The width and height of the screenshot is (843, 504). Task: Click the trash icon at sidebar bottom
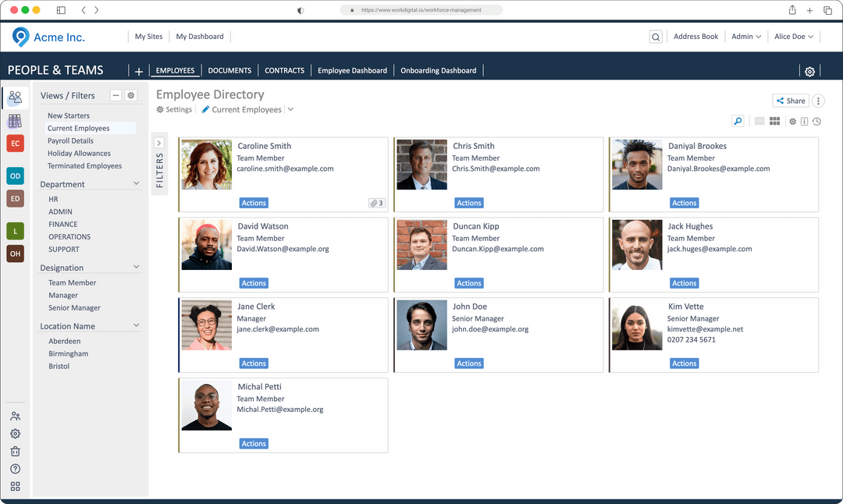coord(15,451)
